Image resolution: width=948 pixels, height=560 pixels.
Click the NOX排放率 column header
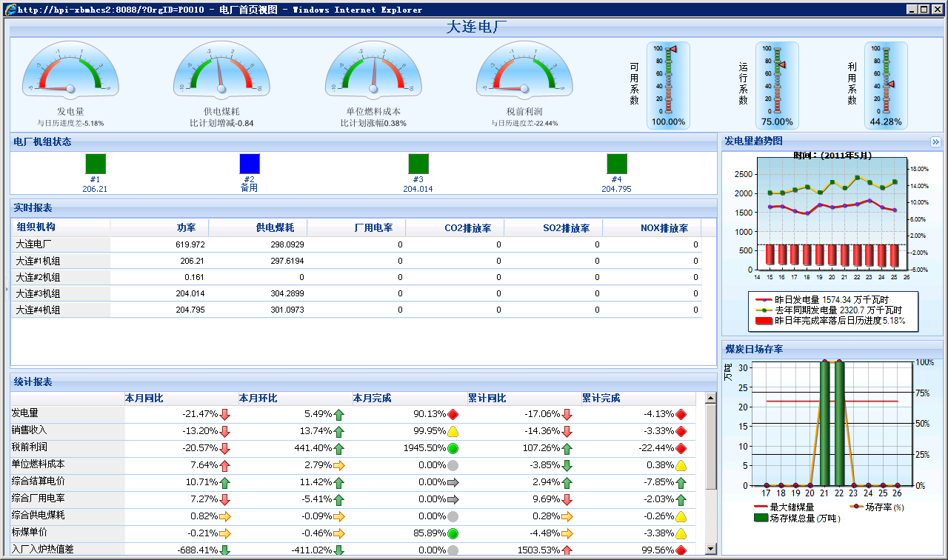652,228
